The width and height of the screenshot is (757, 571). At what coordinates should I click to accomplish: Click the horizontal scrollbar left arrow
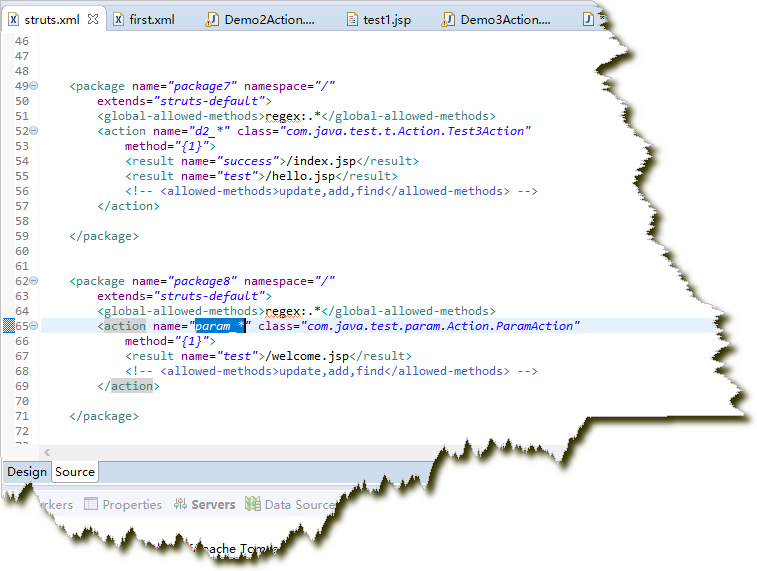click(x=47, y=452)
